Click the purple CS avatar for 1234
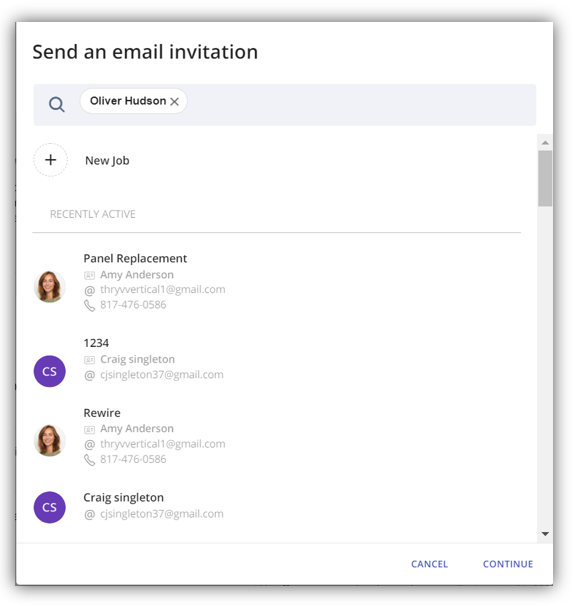 pos(49,371)
